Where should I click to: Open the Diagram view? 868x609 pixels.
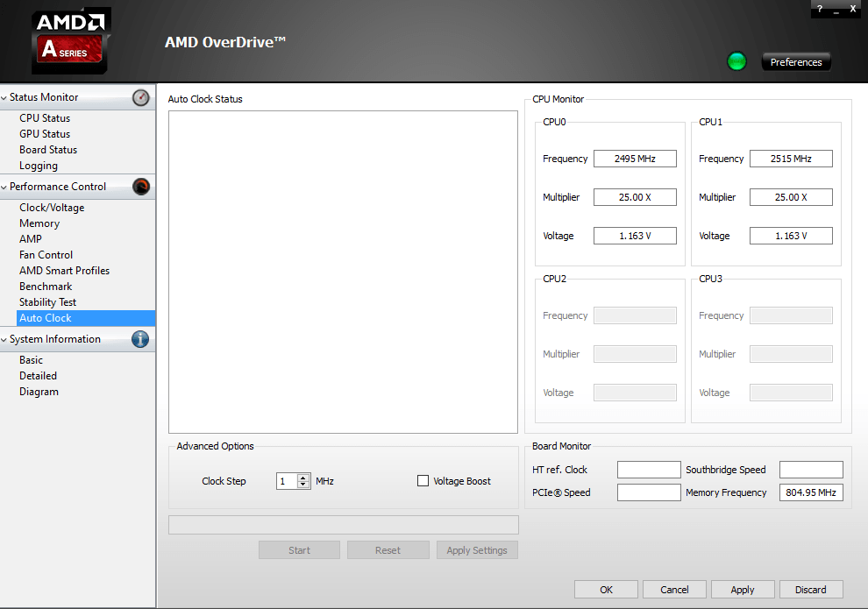coord(39,392)
